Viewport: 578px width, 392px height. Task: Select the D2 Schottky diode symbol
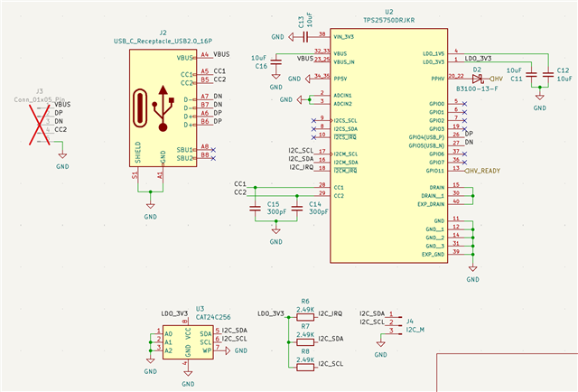(x=478, y=79)
